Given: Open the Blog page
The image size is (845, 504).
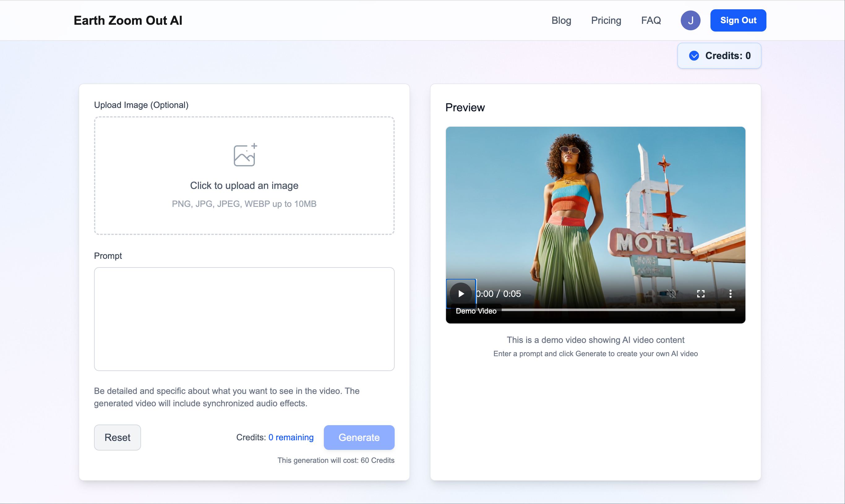Looking at the screenshot, I should [x=561, y=20].
